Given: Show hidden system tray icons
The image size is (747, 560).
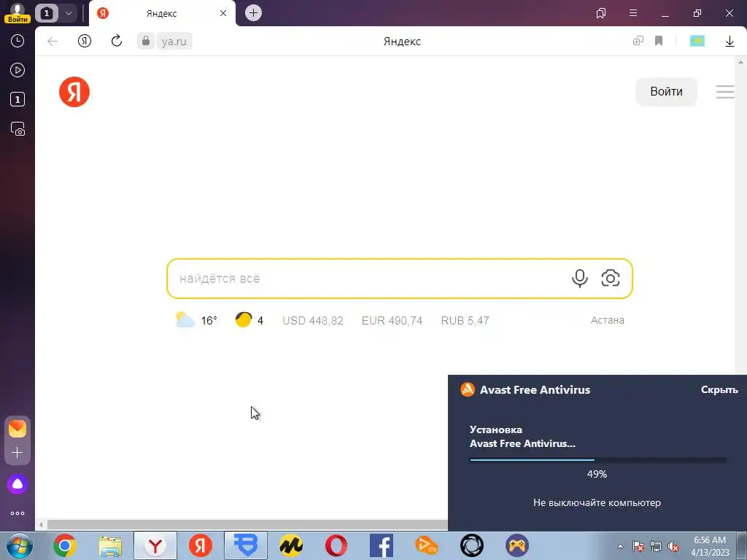Looking at the screenshot, I should coord(620,546).
